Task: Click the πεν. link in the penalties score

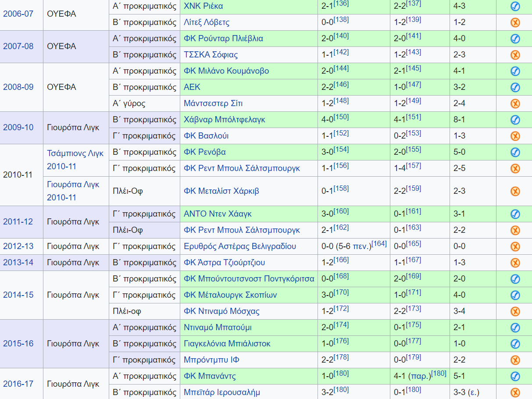Action: 361,246
